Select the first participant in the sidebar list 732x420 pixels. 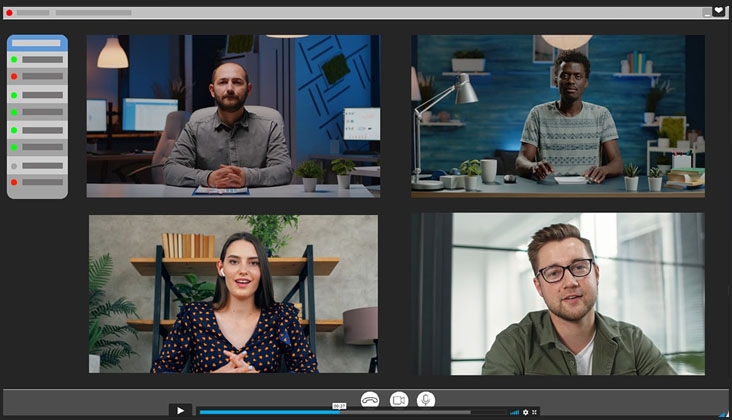(37, 60)
